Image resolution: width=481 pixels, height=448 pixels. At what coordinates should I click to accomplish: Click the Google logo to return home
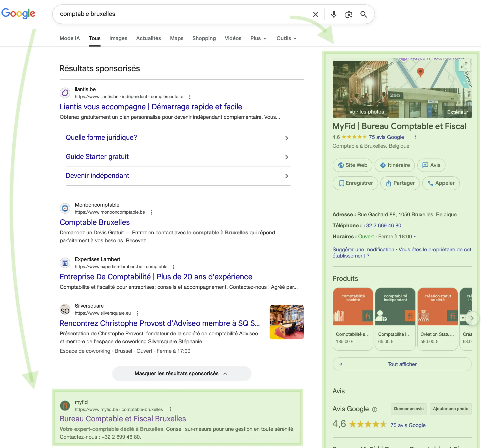18,13
